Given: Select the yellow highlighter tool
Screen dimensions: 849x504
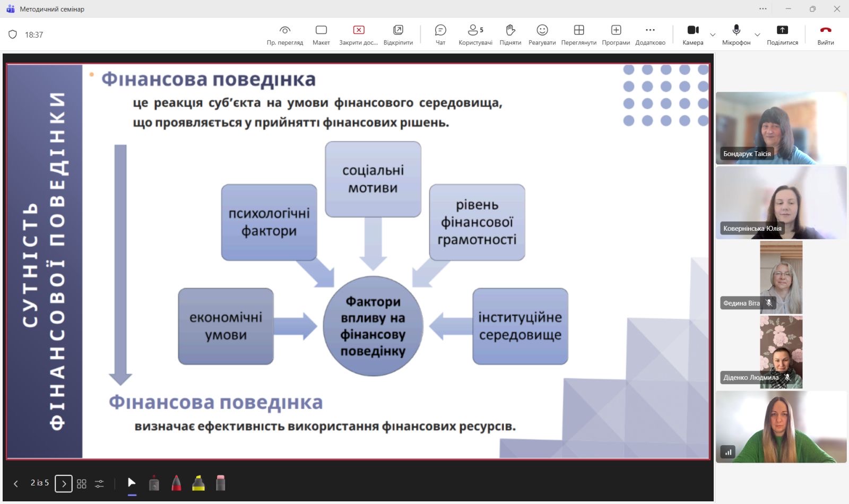Looking at the screenshot, I should 198,483.
